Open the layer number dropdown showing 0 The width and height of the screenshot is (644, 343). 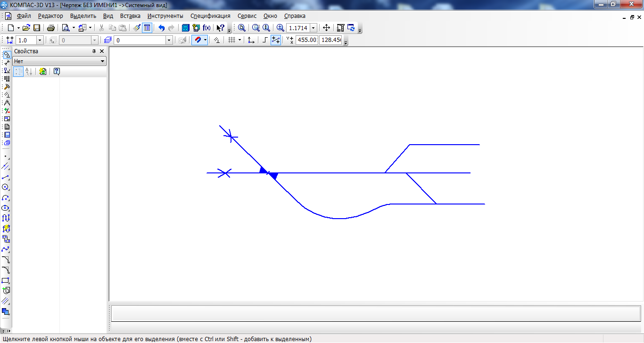[169, 40]
